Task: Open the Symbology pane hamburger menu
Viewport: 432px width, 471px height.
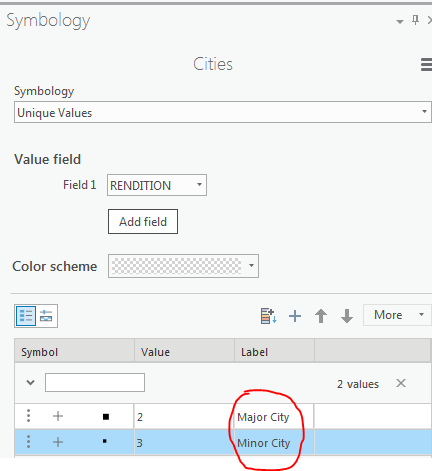Action: click(x=427, y=64)
